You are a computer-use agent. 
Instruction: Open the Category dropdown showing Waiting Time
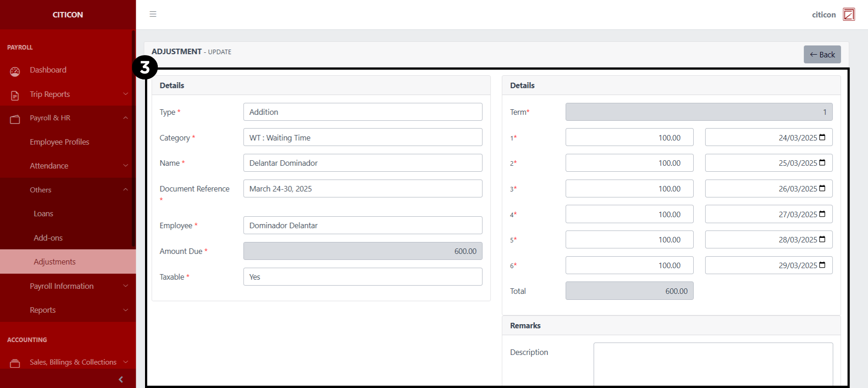(x=362, y=138)
